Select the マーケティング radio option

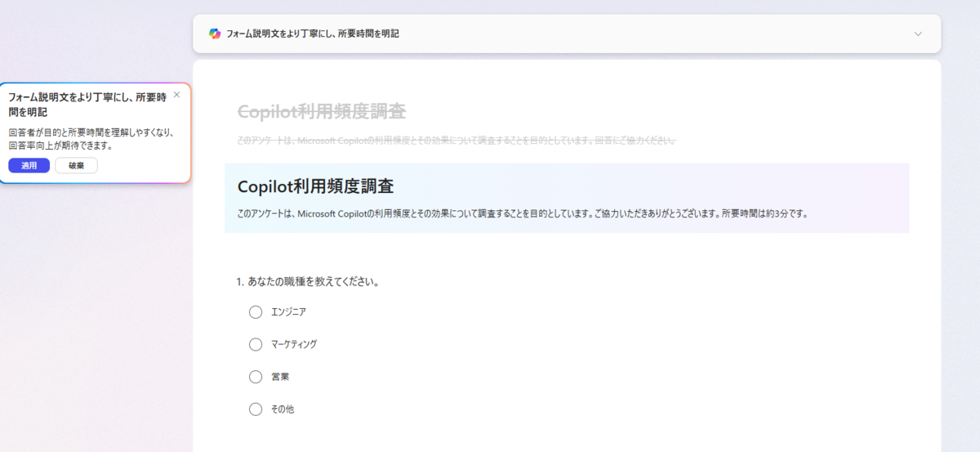coord(256,344)
